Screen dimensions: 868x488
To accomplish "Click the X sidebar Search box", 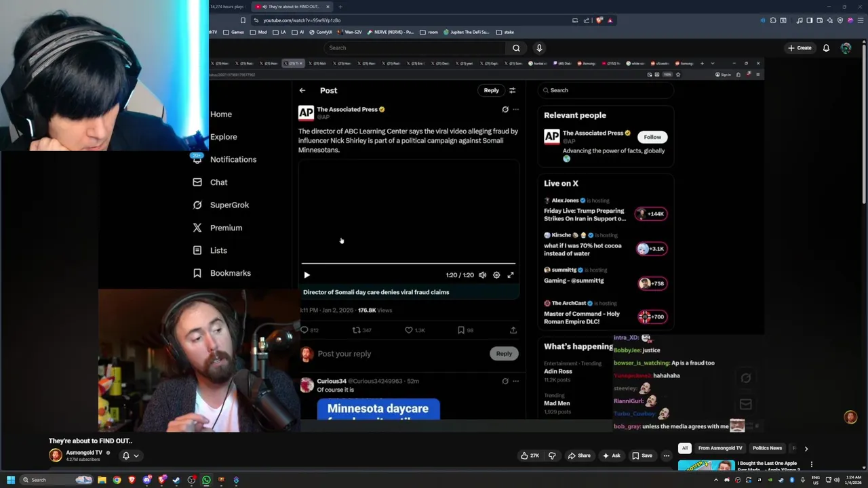I will coord(606,90).
